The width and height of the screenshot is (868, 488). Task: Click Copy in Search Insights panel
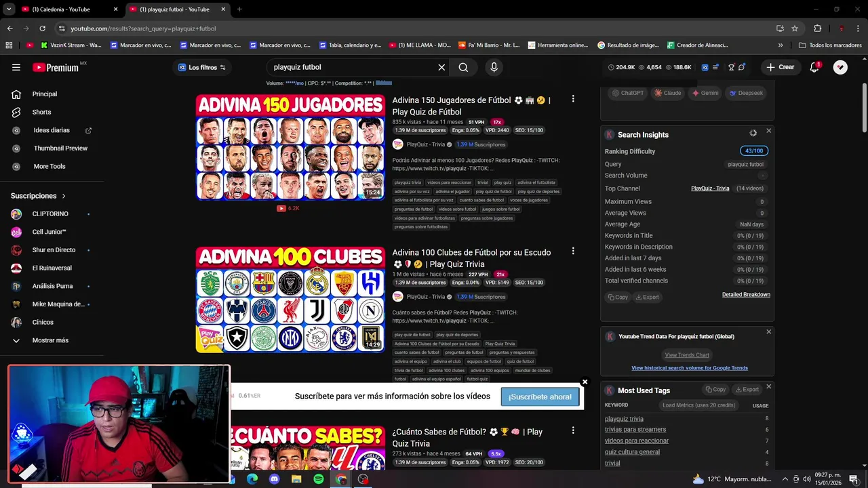[x=618, y=297]
